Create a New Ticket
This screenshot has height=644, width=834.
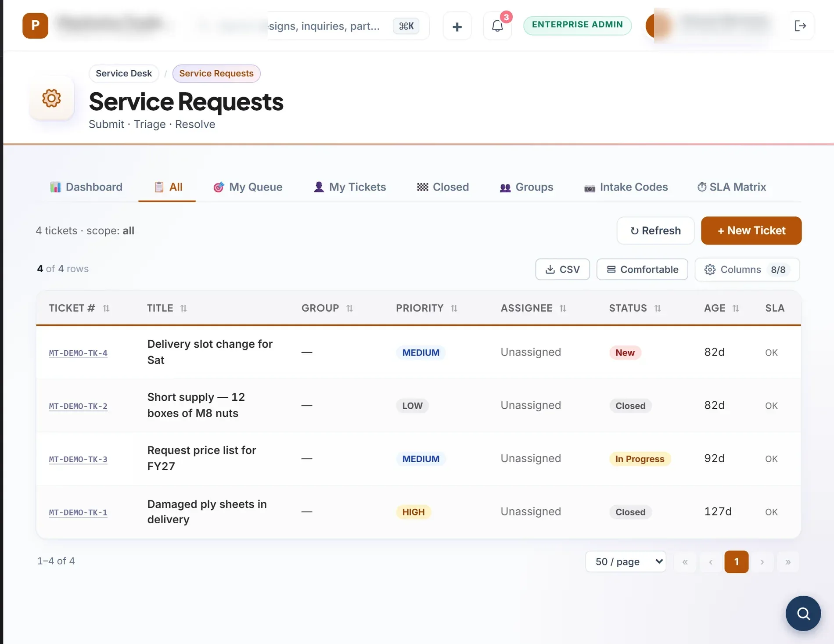[x=751, y=230]
